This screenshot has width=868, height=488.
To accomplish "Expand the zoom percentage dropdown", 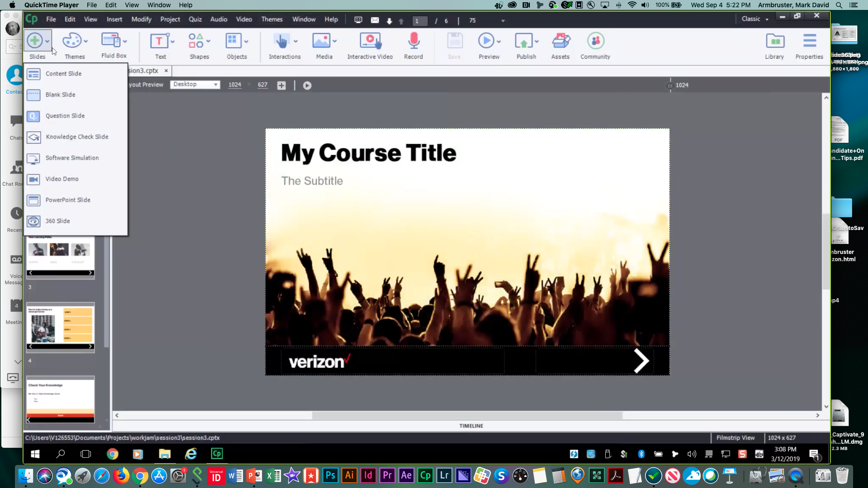I will pyautogui.click(x=503, y=21).
